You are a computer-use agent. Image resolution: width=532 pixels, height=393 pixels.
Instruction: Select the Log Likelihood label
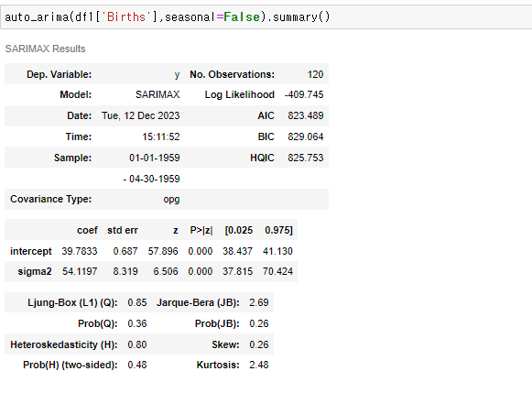pyautogui.click(x=240, y=94)
